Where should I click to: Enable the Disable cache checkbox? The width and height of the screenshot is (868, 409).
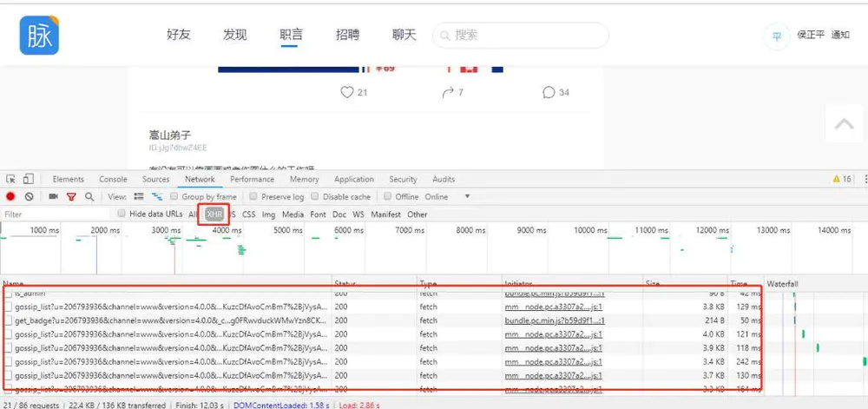pyautogui.click(x=315, y=196)
